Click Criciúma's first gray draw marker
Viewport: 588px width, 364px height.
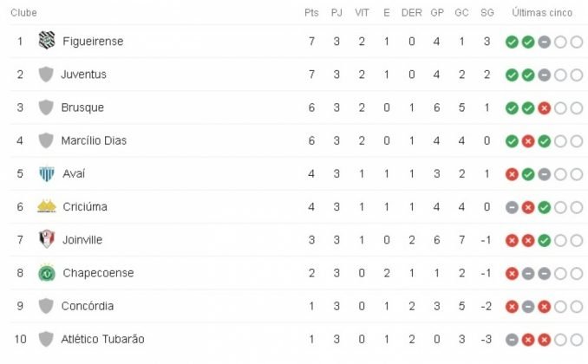click(512, 207)
